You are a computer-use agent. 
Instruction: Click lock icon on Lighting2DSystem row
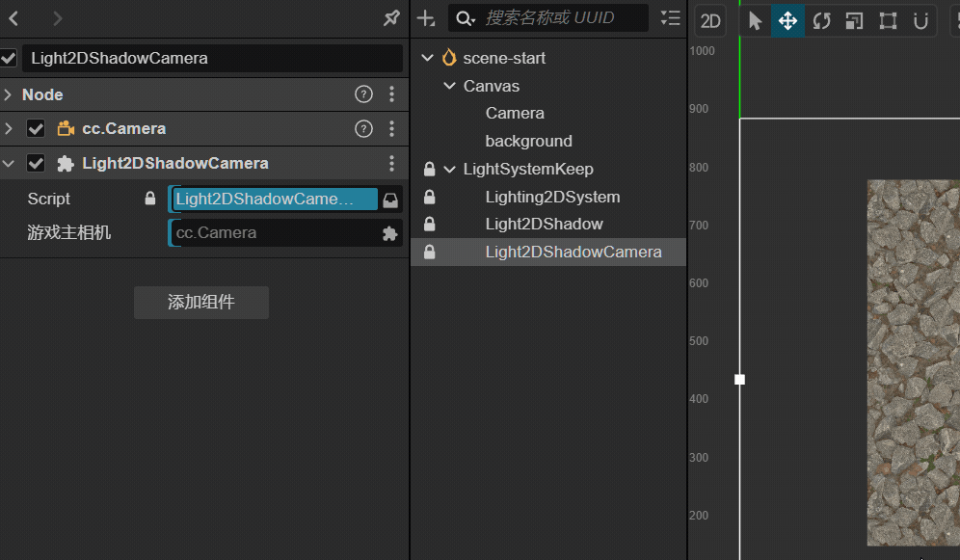(429, 197)
